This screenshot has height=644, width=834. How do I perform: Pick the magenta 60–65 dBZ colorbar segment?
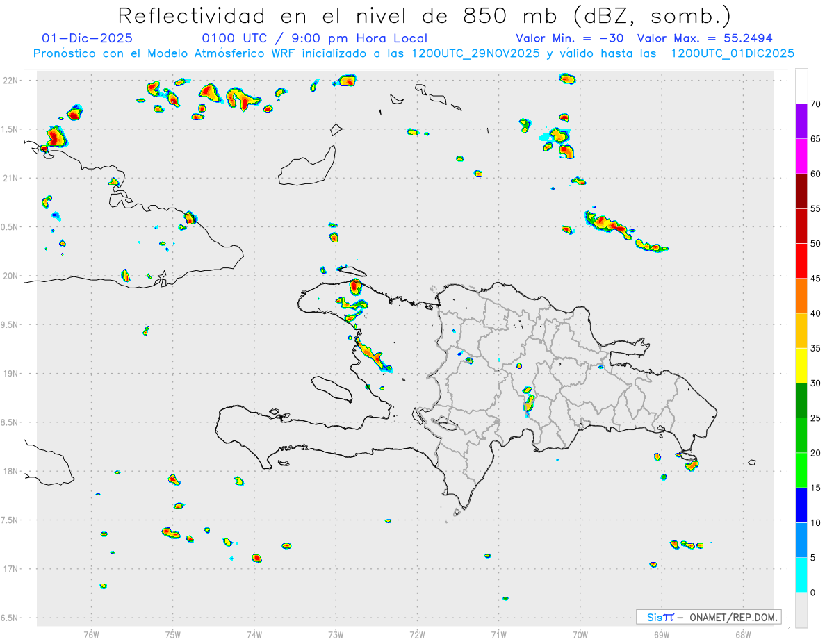pos(801,156)
